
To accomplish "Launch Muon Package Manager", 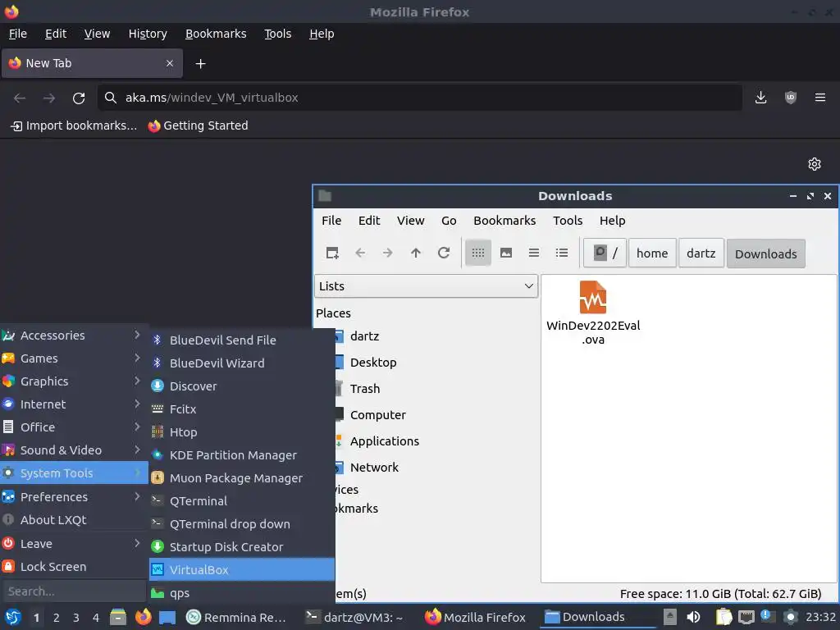I will (242, 477).
